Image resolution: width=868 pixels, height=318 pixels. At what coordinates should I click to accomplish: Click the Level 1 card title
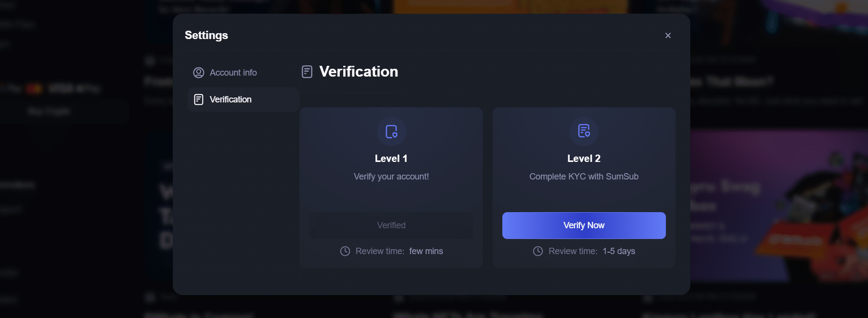coord(391,159)
